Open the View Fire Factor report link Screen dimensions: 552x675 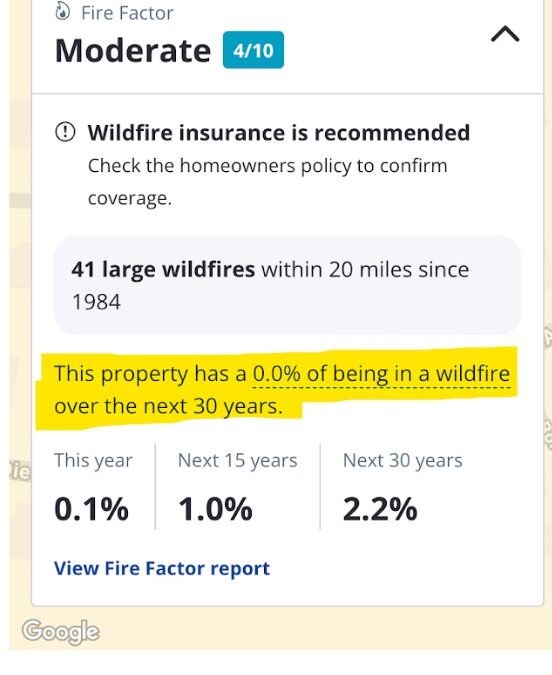point(162,568)
